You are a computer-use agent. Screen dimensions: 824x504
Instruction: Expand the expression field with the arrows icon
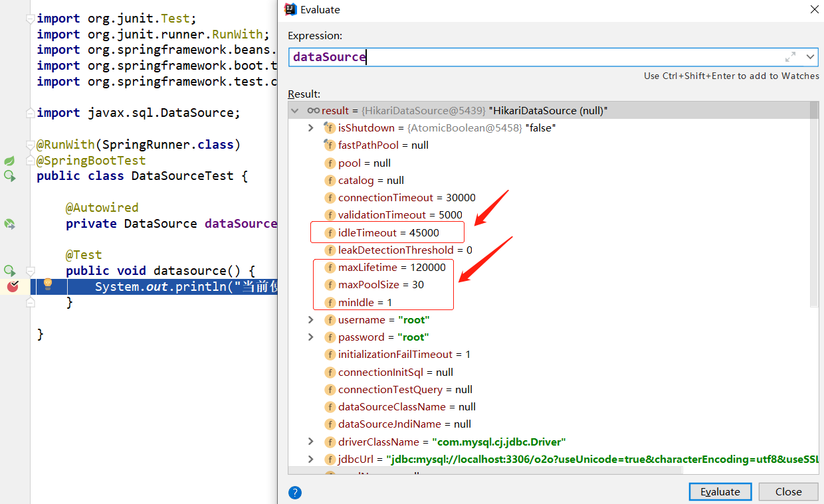790,57
